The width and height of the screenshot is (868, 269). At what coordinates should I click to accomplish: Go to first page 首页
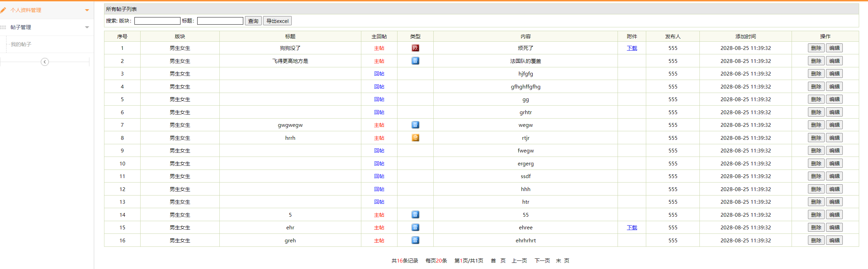[x=498, y=261]
